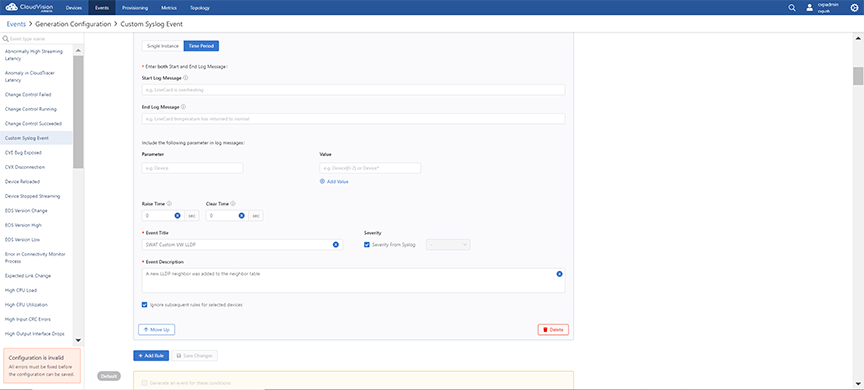
Task: Clear the Clear Time value
Action: coord(241,216)
